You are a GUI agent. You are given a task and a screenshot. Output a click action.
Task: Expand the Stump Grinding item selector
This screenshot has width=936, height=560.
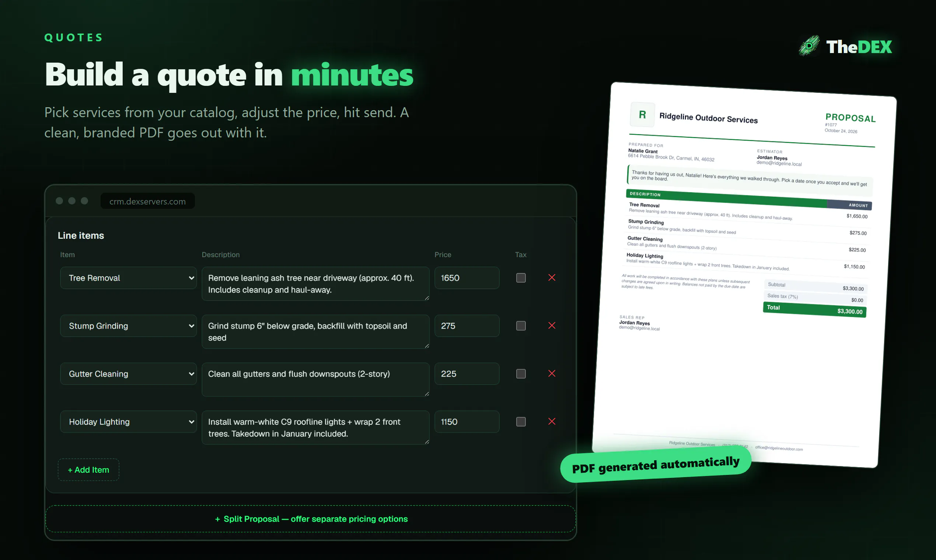[x=128, y=326]
